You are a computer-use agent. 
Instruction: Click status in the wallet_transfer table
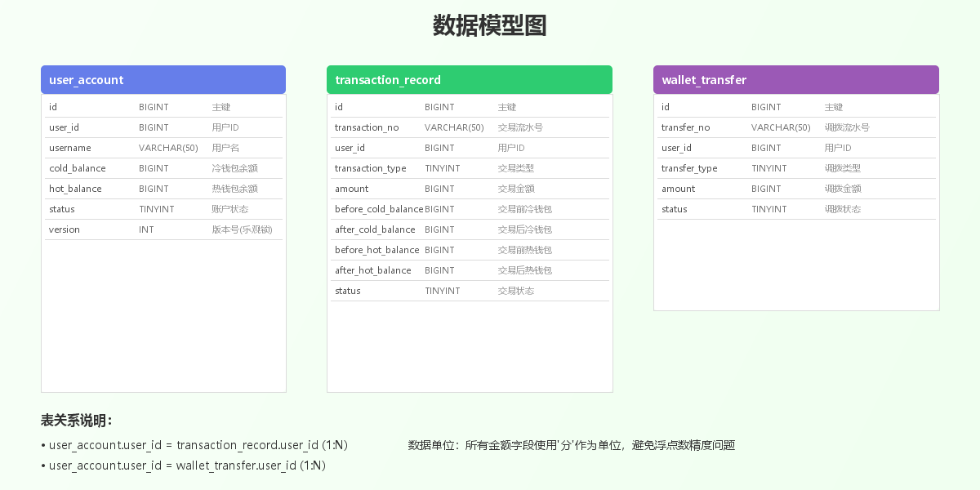[x=675, y=209]
